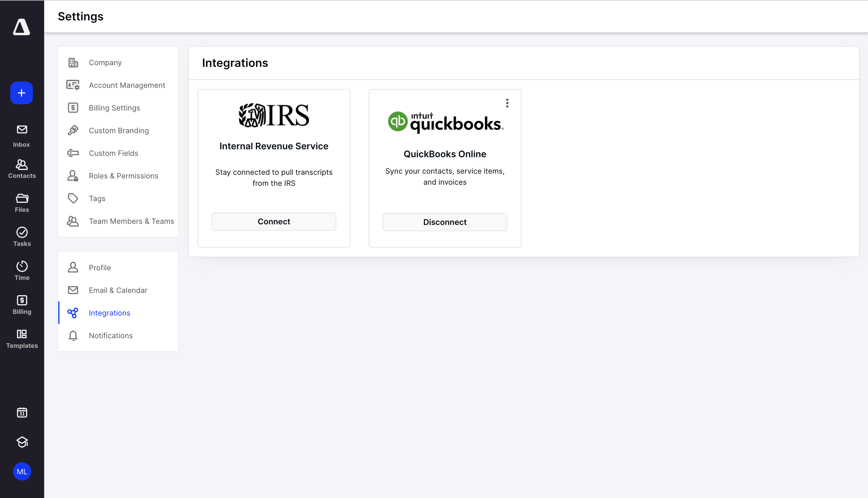Viewport: 868px width, 498px height.
Task: Open the calendar icon in sidebar
Action: (22, 412)
